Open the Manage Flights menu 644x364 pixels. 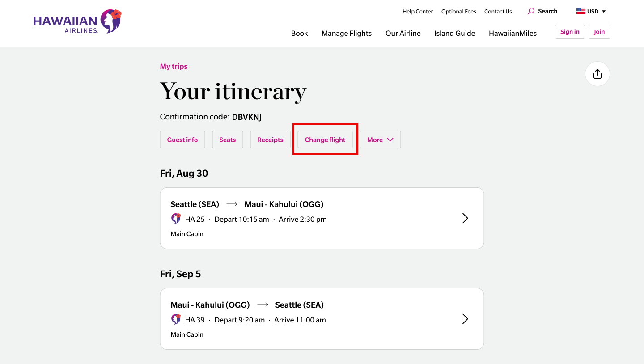pos(347,33)
